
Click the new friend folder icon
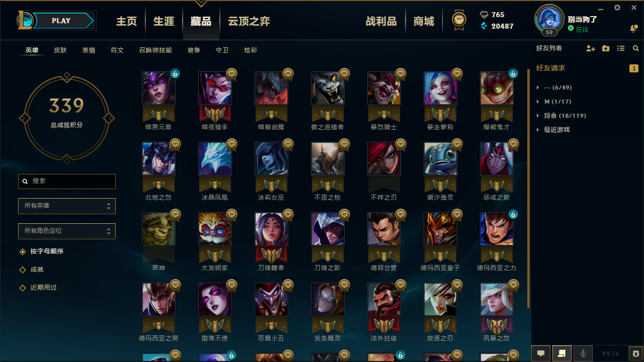(x=606, y=48)
